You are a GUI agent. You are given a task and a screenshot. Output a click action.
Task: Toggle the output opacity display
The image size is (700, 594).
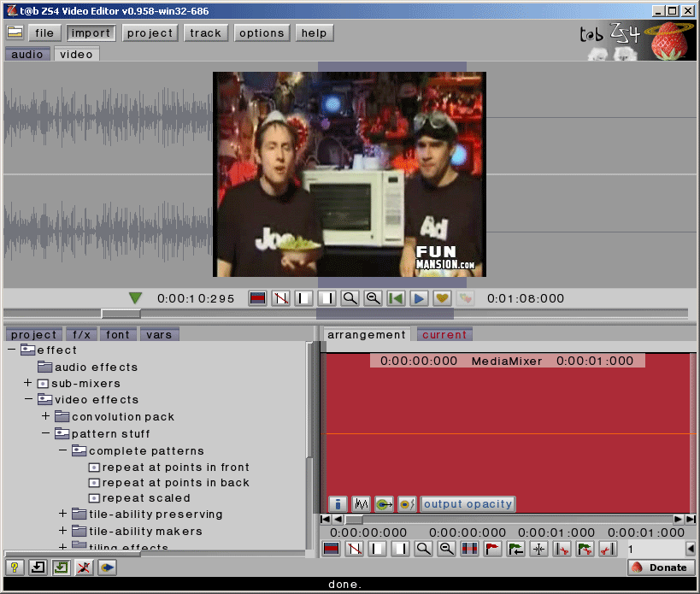click(x=468, y=503)
